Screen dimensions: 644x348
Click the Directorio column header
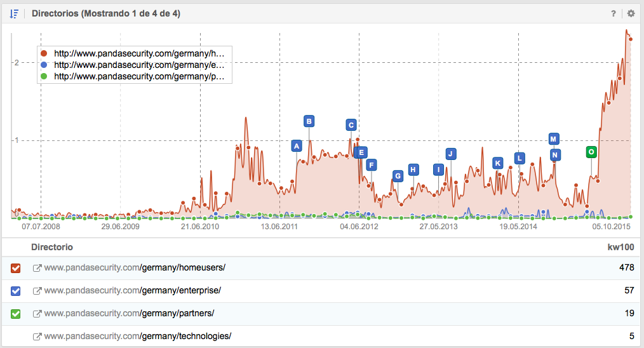click(x=52, y=247)
